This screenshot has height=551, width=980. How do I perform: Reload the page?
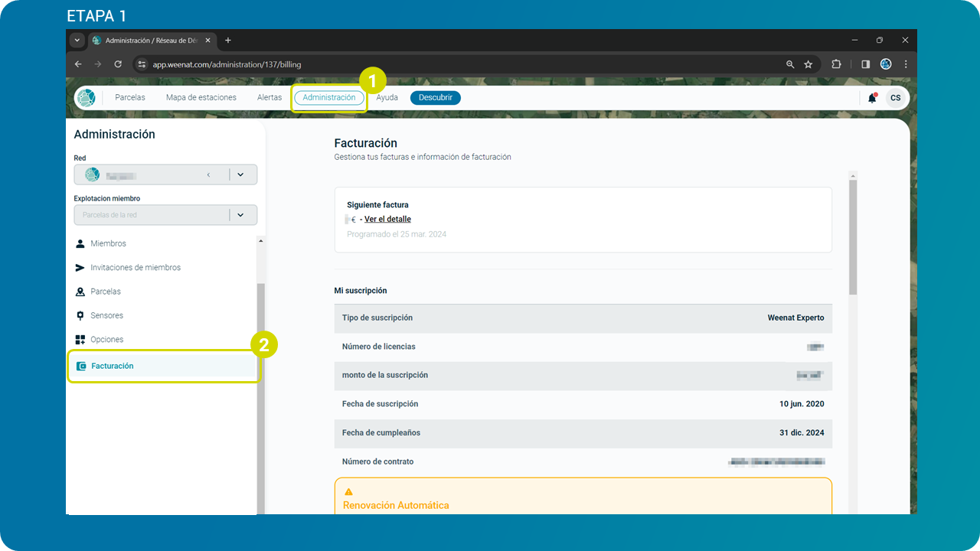tap(118, 64)
